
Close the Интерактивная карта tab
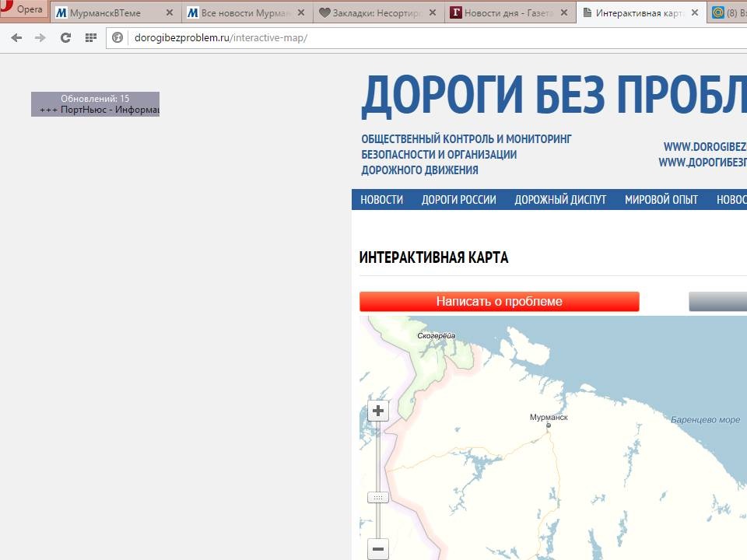(695, 13)
